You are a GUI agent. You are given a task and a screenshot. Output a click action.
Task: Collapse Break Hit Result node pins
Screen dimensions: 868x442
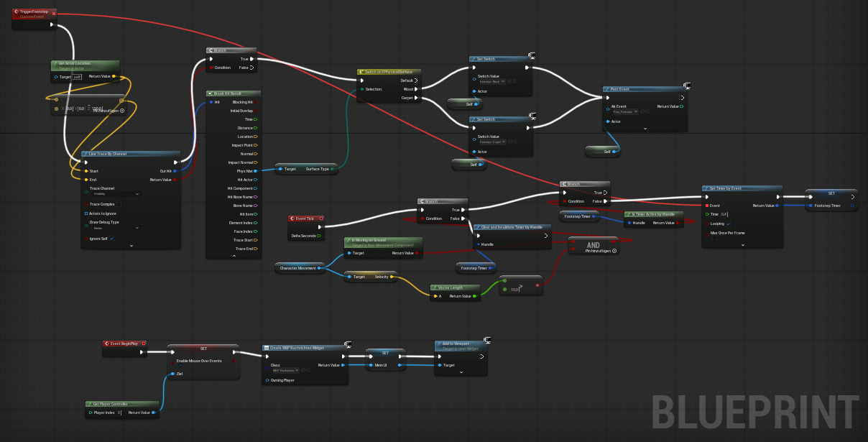235,257
